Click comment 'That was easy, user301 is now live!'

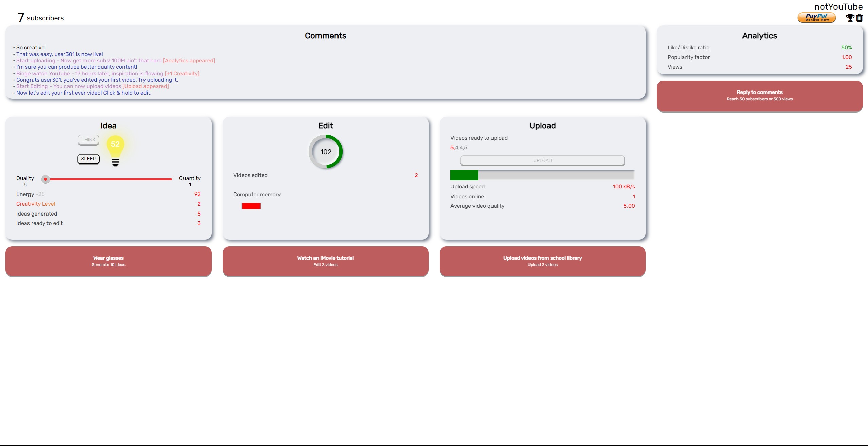click(60, 54)
